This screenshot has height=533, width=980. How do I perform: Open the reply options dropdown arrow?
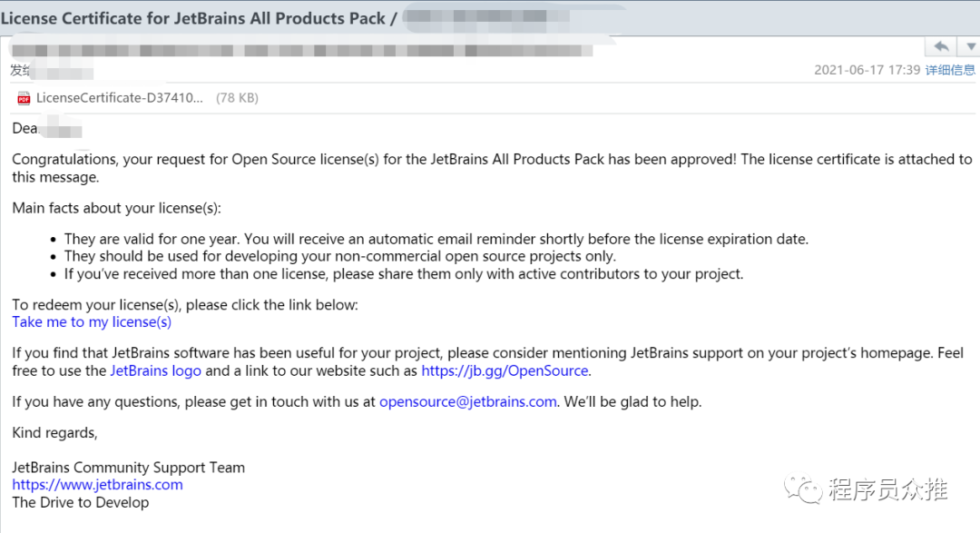[967, 46]
